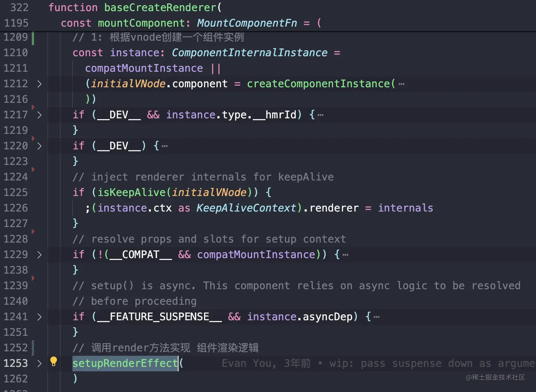
Task: Click the comment starting 'setup() is async'
Action: click(296, 286)
